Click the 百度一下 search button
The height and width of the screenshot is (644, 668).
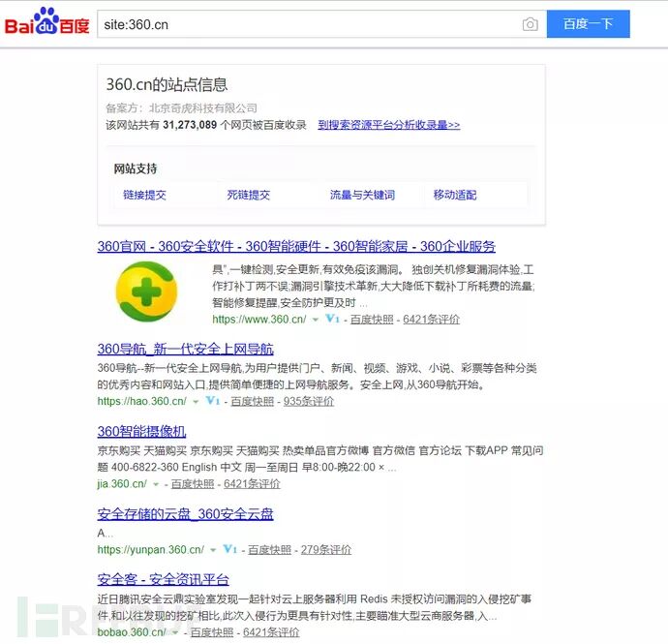click(588, 24)
